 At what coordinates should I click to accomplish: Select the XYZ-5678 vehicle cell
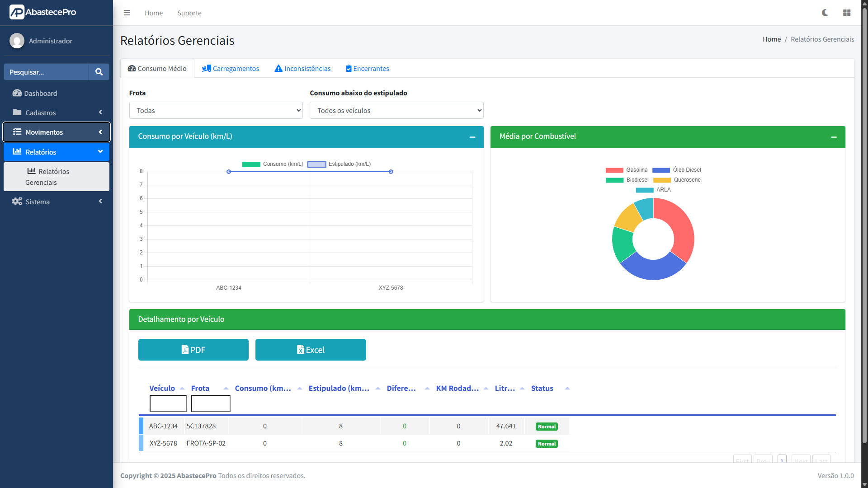(163, 443)
